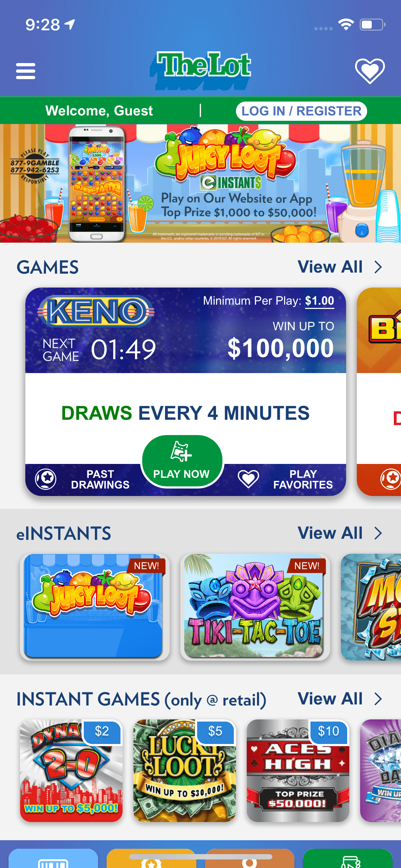The image size is (401, 868).
Task: Open the wifi status icon
Action: pos(346,25)
